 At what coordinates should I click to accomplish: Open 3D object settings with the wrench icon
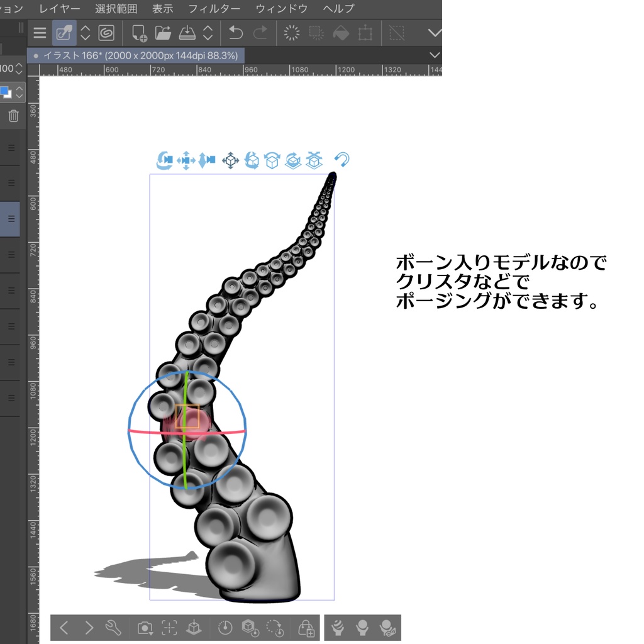click(113, 627)
